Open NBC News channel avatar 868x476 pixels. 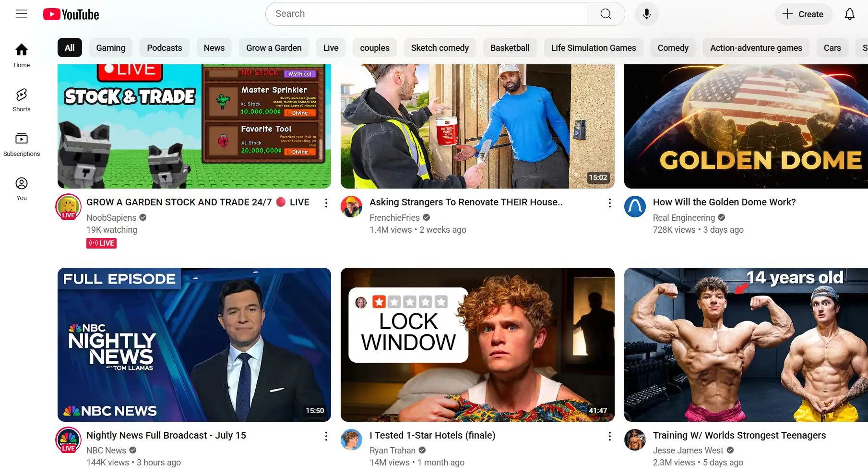coord(69,440)
